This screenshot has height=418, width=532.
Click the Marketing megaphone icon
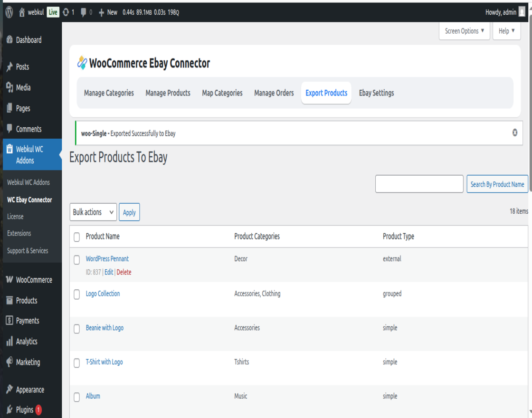[x=9, y=361]
